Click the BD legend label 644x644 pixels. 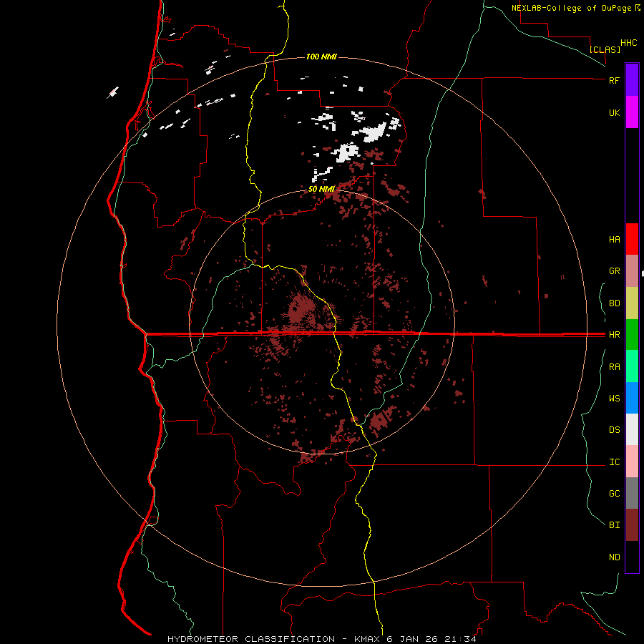click(x=614, y=303)
